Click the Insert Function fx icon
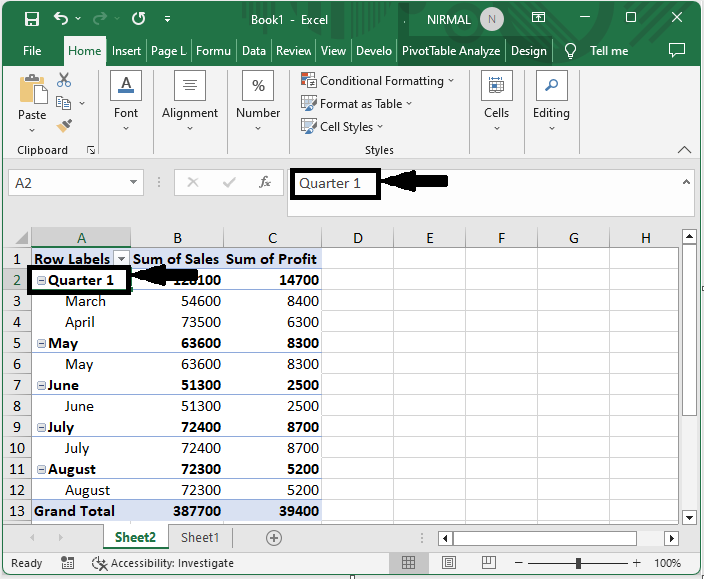This screenshot has height=579, width=704. point(265,182)
